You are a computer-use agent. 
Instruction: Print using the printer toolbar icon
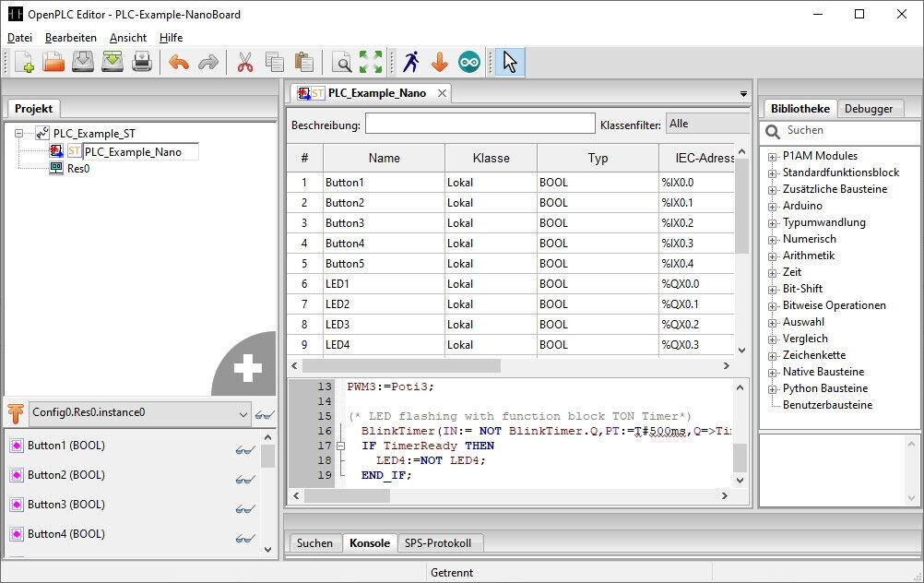point(142,62)
